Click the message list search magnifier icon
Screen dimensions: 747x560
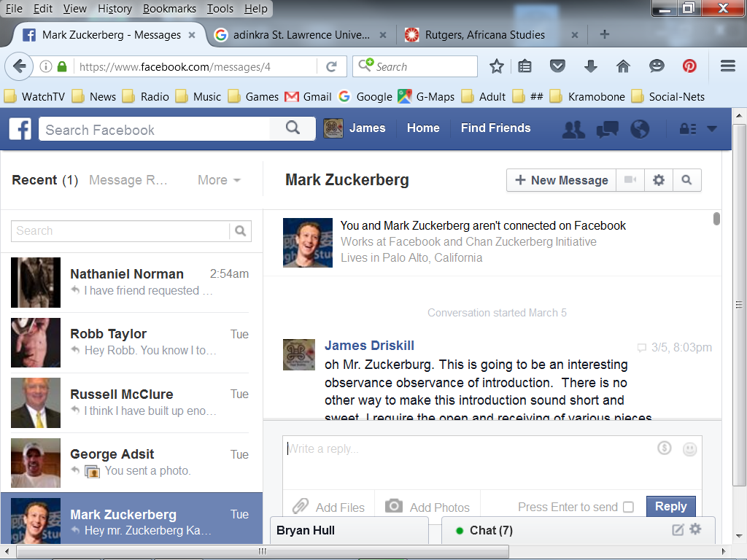tap(240, 231)
